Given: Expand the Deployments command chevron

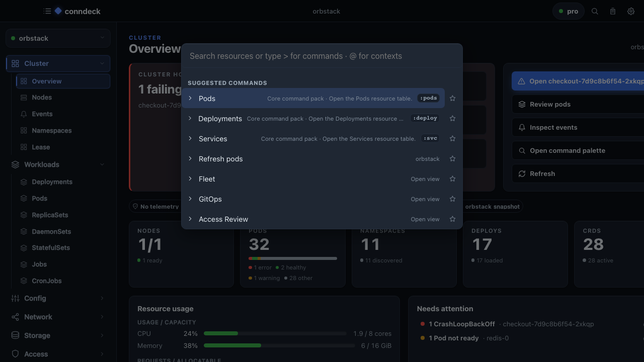Looking at the screenshot, I should 190,118.
